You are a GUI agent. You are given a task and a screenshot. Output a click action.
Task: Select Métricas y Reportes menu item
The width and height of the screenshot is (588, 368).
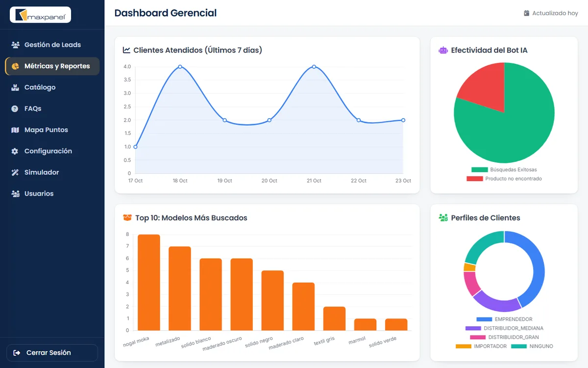pyautogui.click(x=52, y=66)
